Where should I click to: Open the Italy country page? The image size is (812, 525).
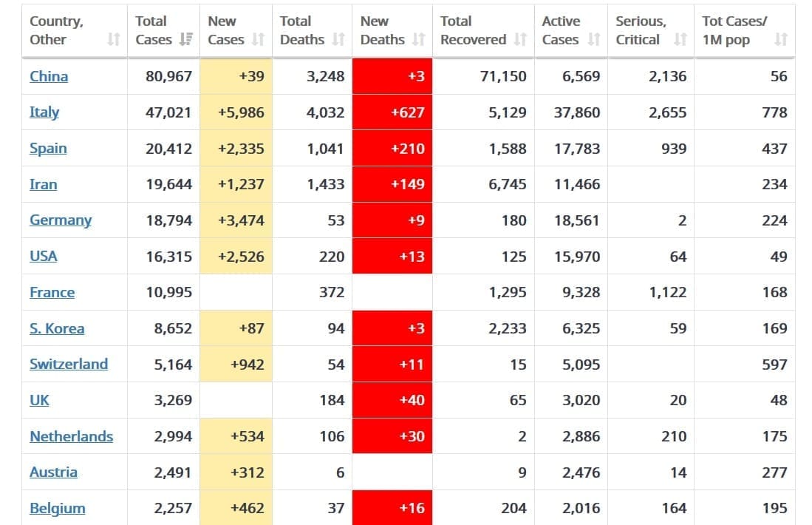point(44,112)
